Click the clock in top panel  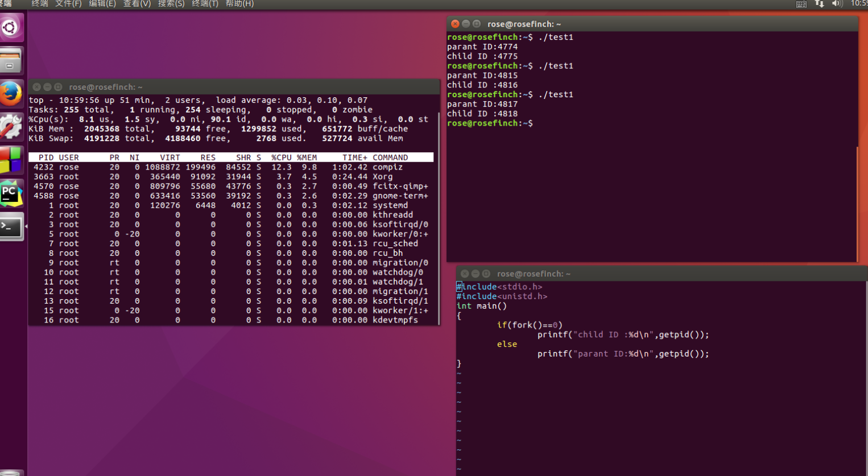coord(859,4)
